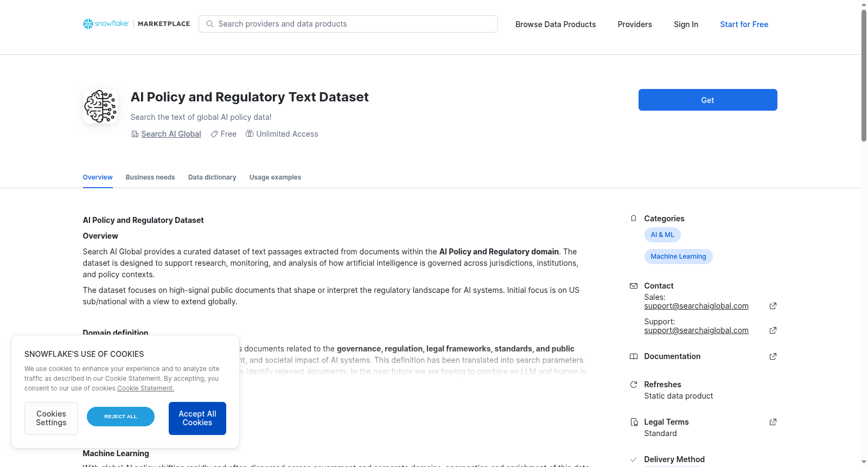Select the AI & ML category chip

pos(662,235)
